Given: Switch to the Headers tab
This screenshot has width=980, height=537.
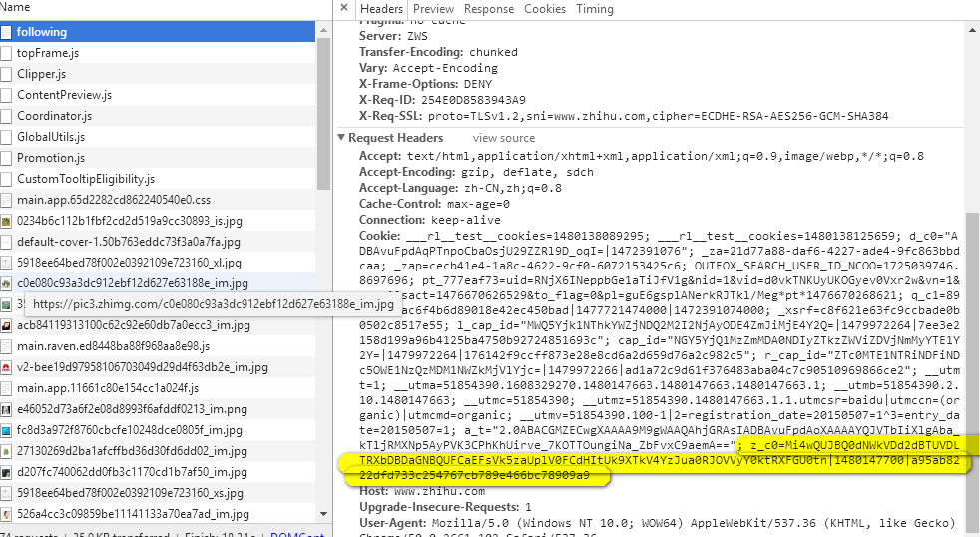Looking at the screenshot, I should tap(381, 9).
